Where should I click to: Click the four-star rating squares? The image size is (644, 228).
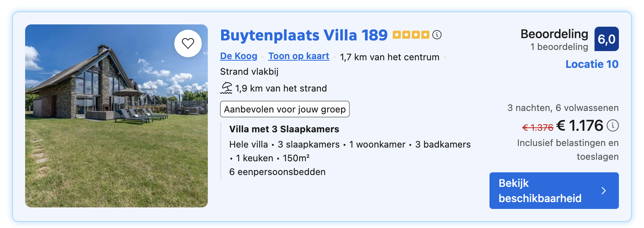click(411, 35)
